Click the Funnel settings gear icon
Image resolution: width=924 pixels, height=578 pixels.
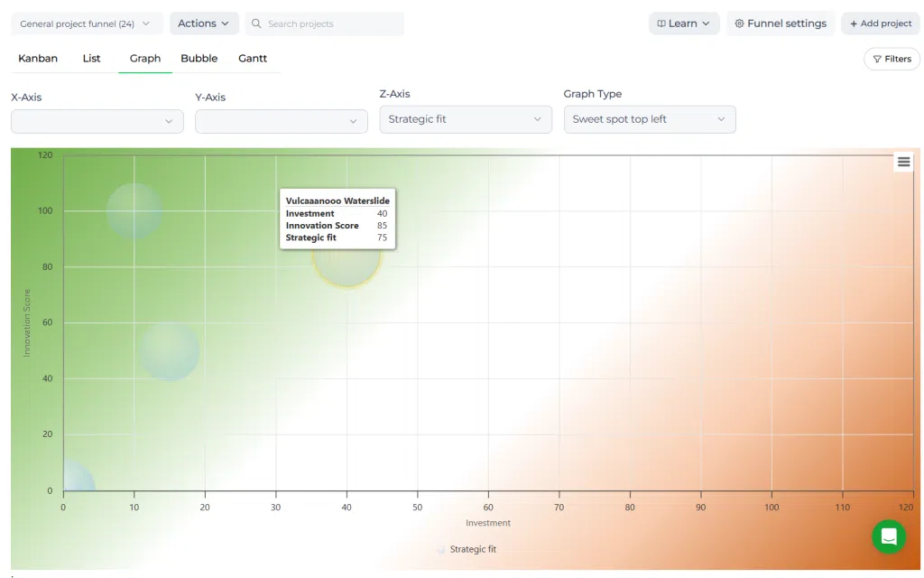click(739, 23)
